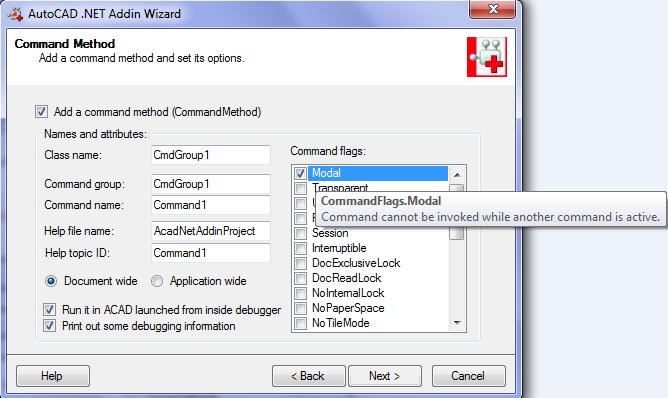Check the NoPaperSpace flag
This screenshot has width=668, height=398.
tap(300, 308)
